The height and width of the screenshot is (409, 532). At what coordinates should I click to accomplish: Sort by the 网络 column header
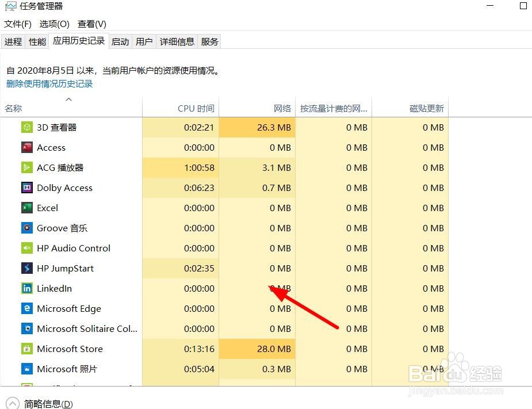click(257, 107)
